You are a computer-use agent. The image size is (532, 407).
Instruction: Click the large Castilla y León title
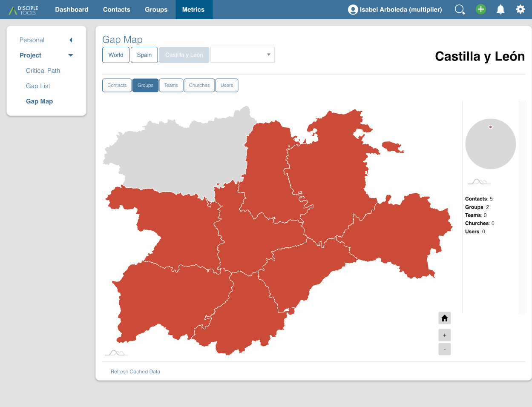(x=480, y=56)
